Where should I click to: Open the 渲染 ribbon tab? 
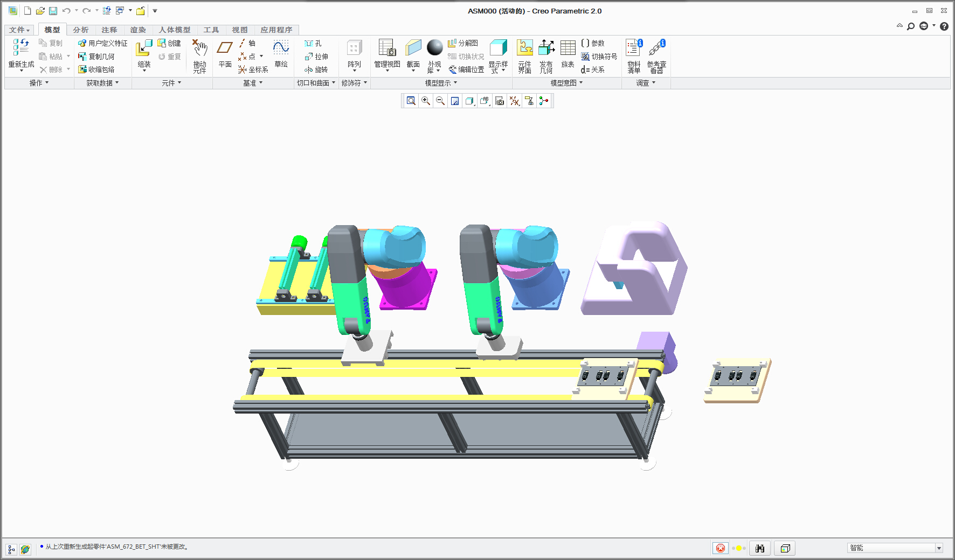tap(138, 30)
